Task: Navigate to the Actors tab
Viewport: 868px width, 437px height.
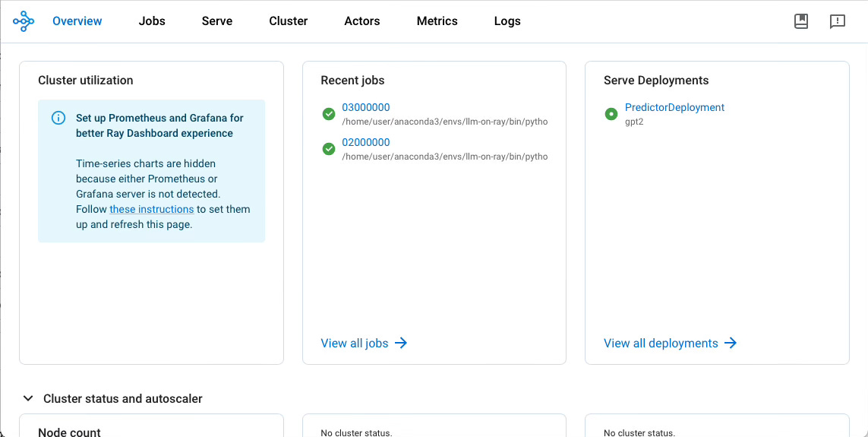Action: (362, 21)
